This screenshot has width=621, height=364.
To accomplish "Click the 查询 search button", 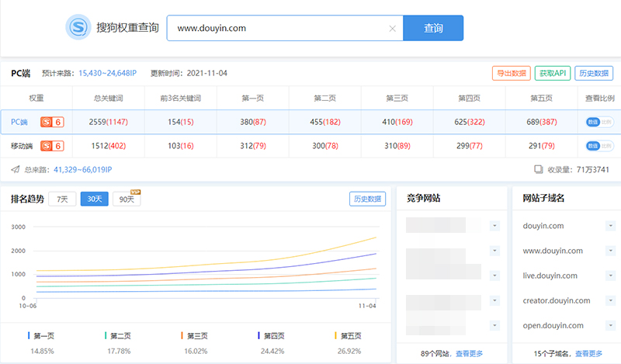I will (x=433, y=28).
